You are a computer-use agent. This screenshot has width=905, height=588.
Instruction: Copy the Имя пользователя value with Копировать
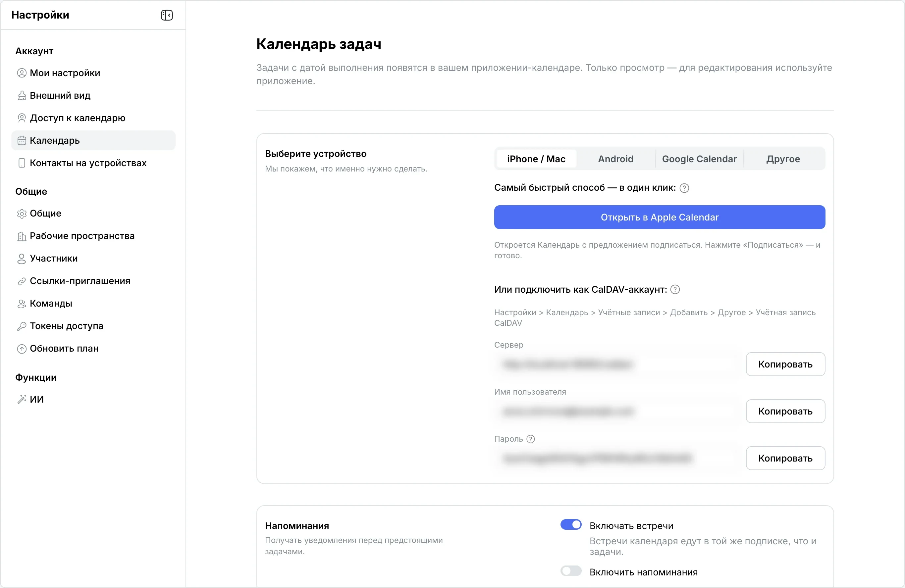[x=785, y=411]
